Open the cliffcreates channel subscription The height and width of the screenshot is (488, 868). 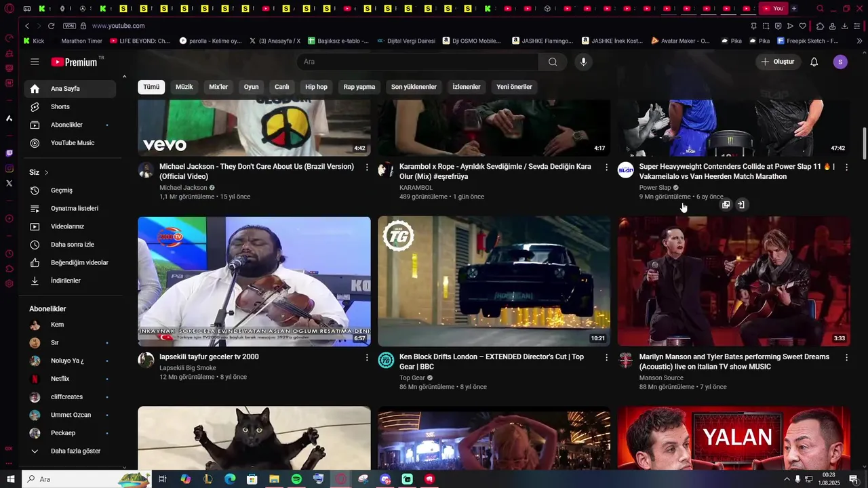[70, 396]
